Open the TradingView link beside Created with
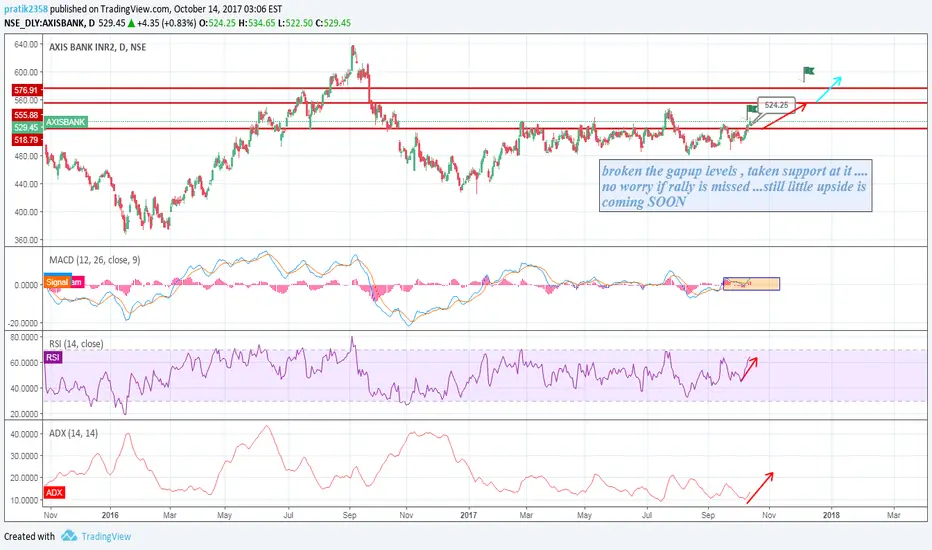The image size is (932, 550). point(106,536)
